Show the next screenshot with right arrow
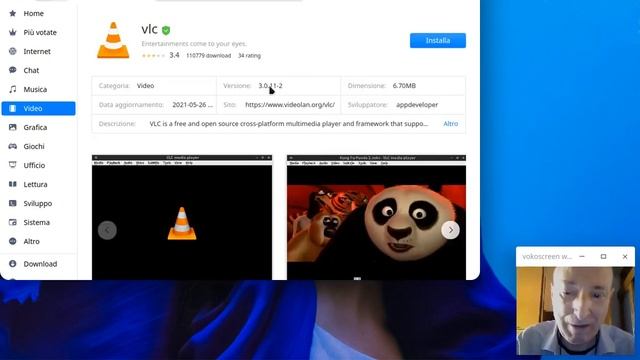The image size is (640, 360). coord(450,230)
